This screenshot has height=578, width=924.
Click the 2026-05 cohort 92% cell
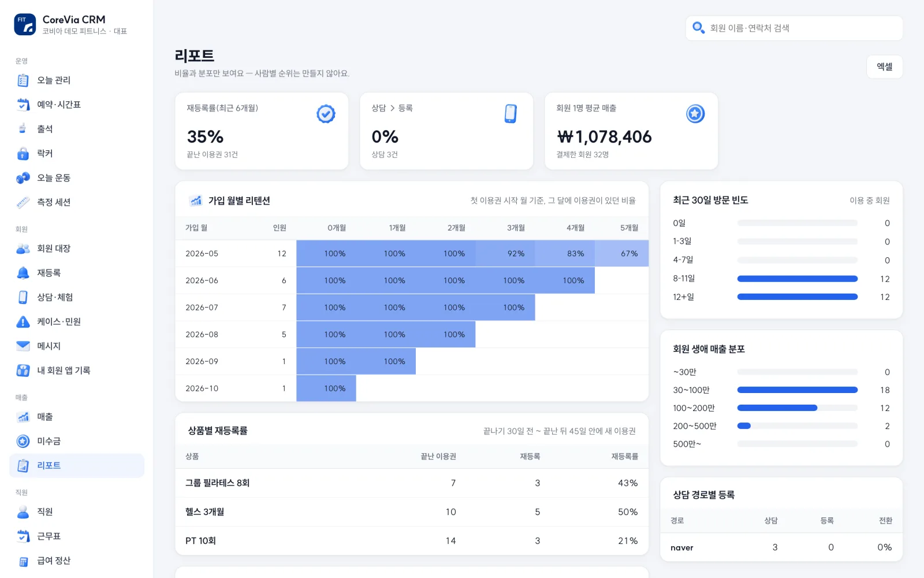[x=505, y=254]
